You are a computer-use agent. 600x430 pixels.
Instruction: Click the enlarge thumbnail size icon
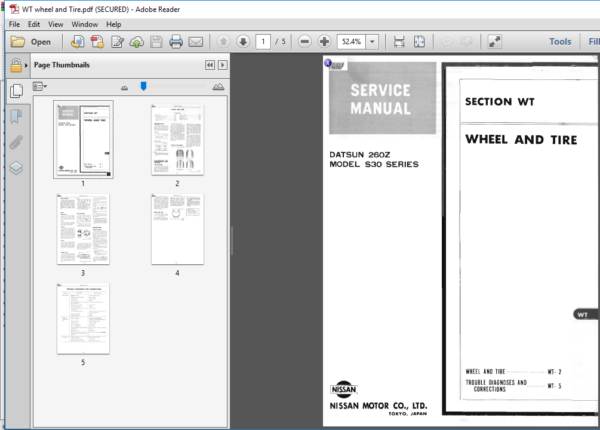click(218, 87)
